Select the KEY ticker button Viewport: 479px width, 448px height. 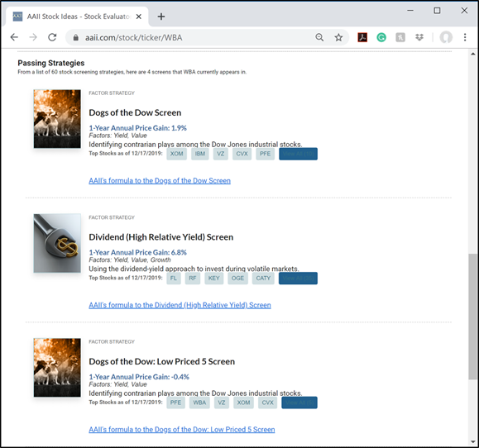pos(213,278)
